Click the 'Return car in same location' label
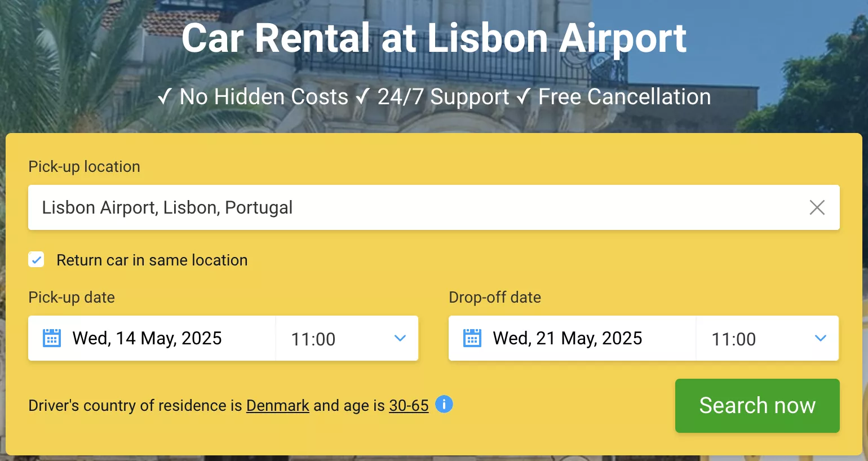The width and height of the screenshot is (868, 461). click(x=152, y=260)
